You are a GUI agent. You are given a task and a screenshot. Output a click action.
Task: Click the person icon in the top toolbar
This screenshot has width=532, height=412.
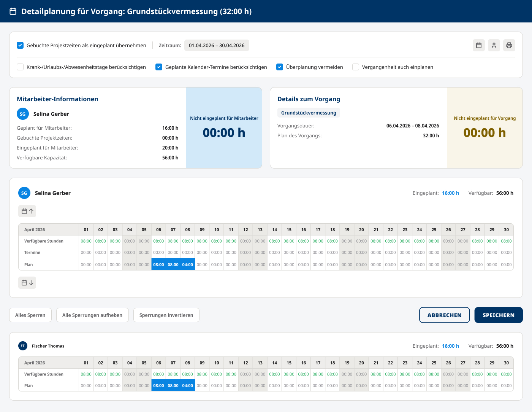(x=494, y=45)
